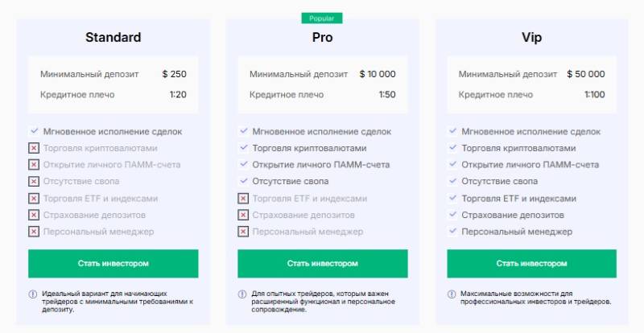Click the checkmark beside Standard's "Мгновенное исполнение сделок"
Viewport: 644px width, 333px height.
pos(34,131)
